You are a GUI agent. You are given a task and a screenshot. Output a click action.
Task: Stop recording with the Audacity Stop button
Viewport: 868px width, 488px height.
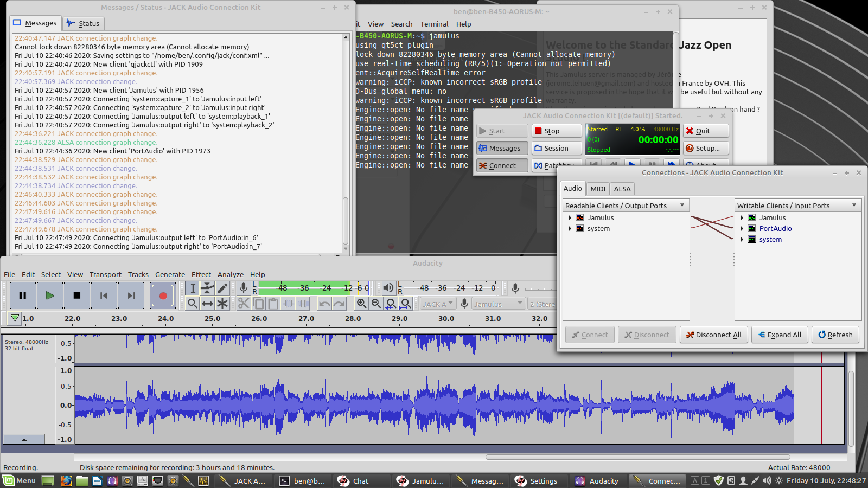(76, 296)
